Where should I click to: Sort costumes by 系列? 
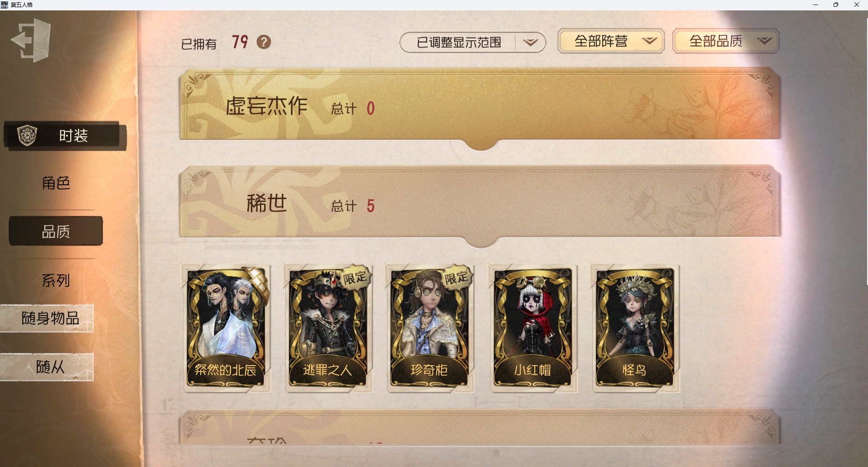click(x=56, y=281)
